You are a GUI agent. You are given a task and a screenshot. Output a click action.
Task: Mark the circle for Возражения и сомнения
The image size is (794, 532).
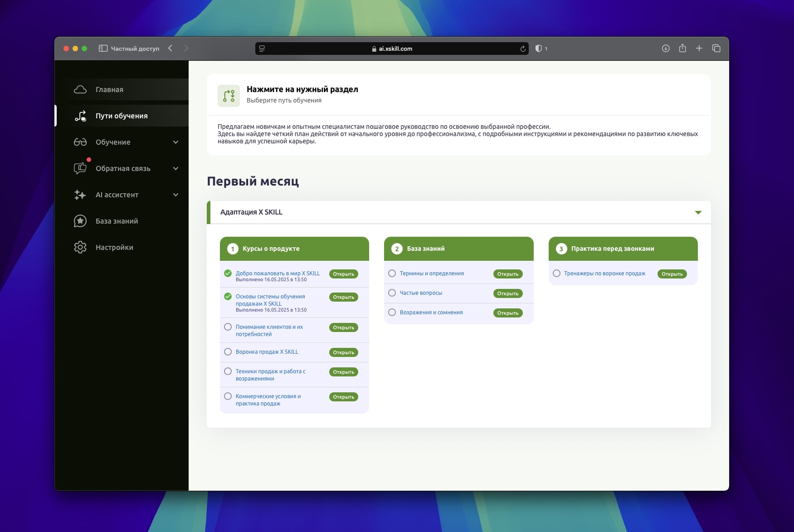pos(392,312)
